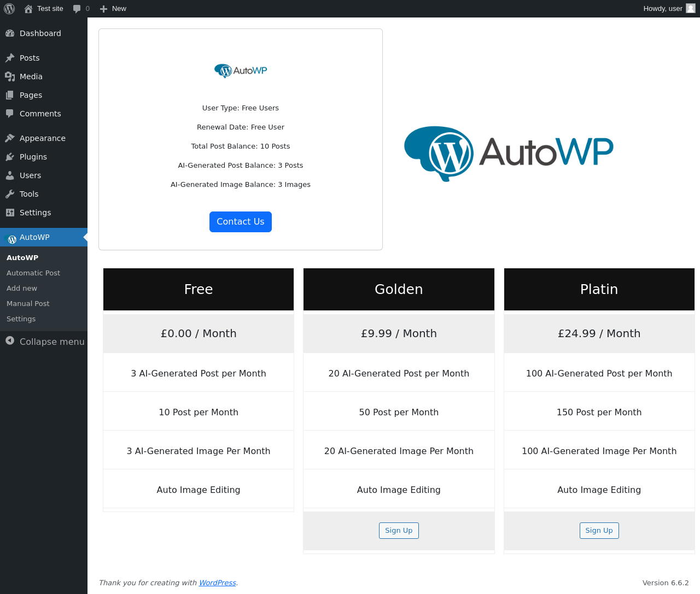
Task: Click the Users person icon
Action: [x=10, y=175]
